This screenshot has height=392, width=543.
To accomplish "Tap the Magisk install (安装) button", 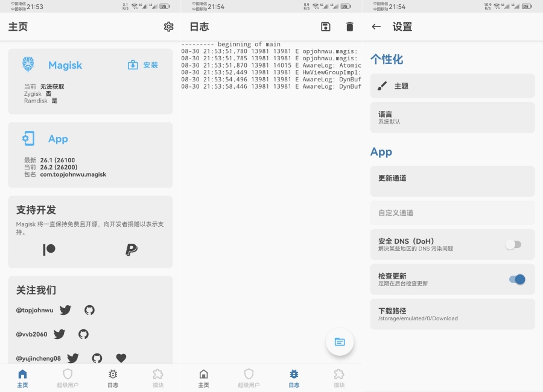I will pyautogui.click(x=142, y=65).
